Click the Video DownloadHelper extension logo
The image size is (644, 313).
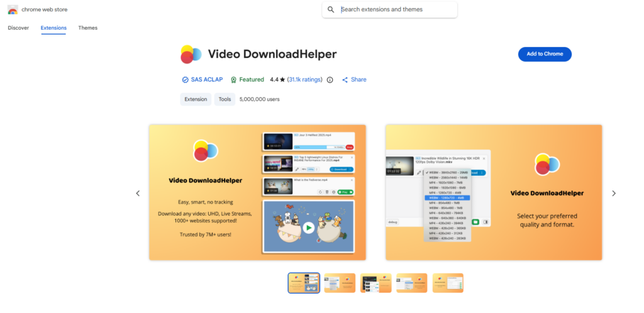191,54
